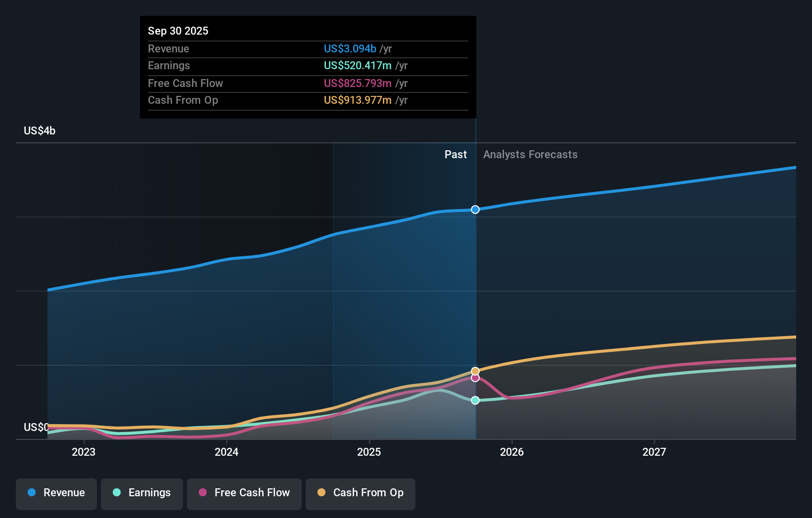Click the US$3.094b Revenue value link
This screenshot has height=518, width=812.
pos(351,49)
